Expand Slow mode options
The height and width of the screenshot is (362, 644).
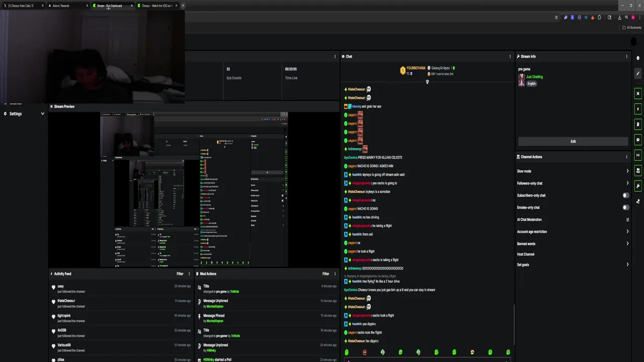627,171
